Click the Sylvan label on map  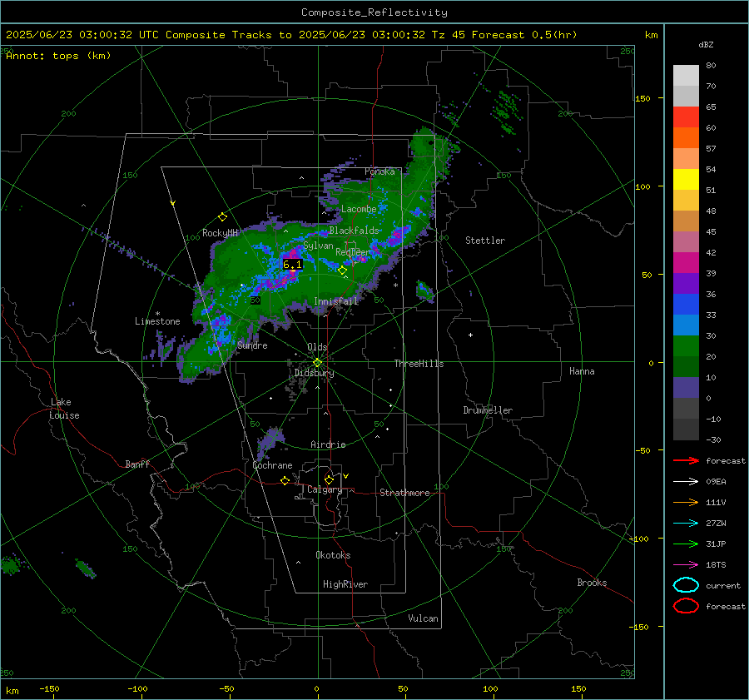point(318,246)
